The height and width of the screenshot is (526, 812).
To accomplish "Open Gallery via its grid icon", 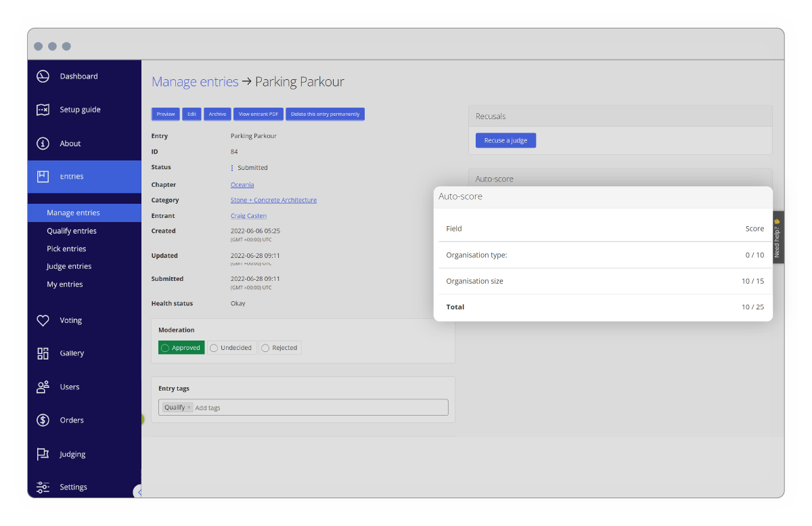I will (x=43, y=353).
